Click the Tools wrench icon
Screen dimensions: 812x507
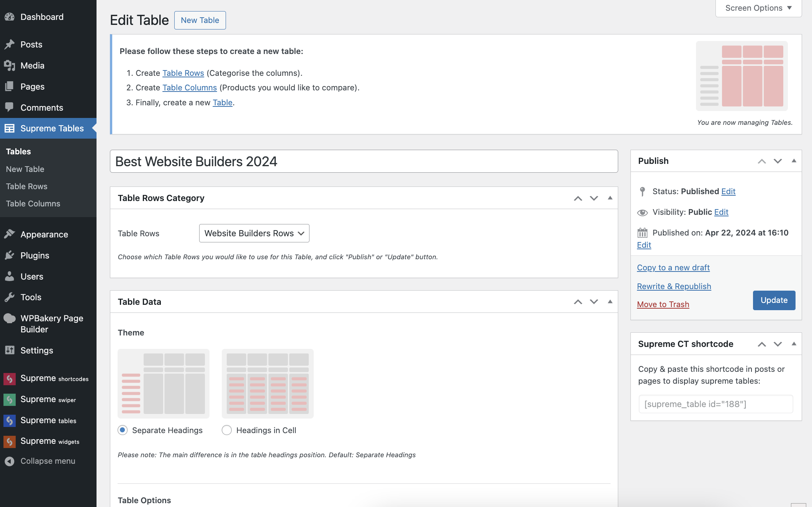[x=10, y=297]
